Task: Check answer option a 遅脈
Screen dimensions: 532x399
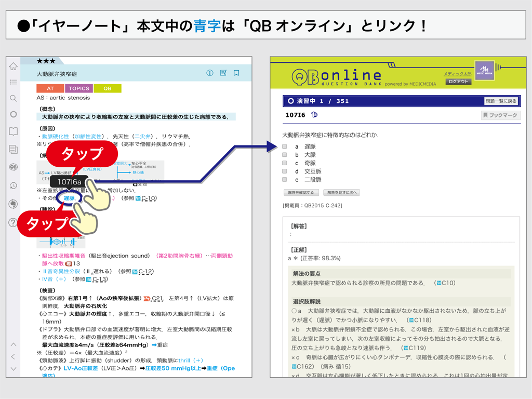Action: 285,147
